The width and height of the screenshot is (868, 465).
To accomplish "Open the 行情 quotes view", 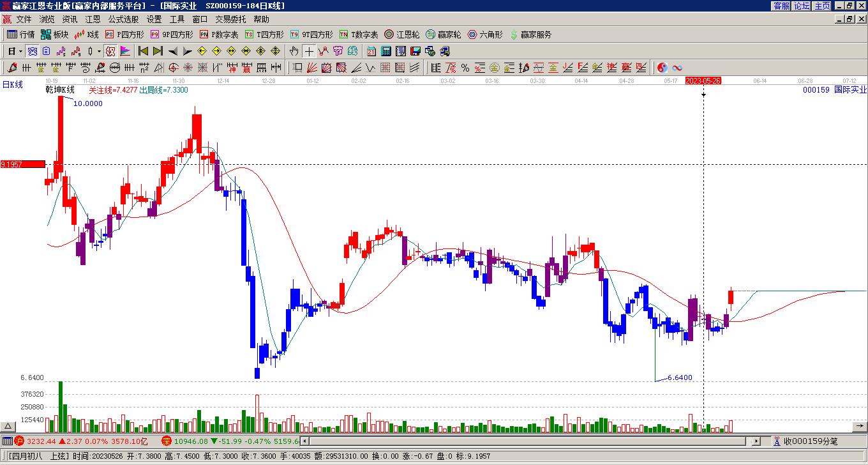I will tap(21, 34).
